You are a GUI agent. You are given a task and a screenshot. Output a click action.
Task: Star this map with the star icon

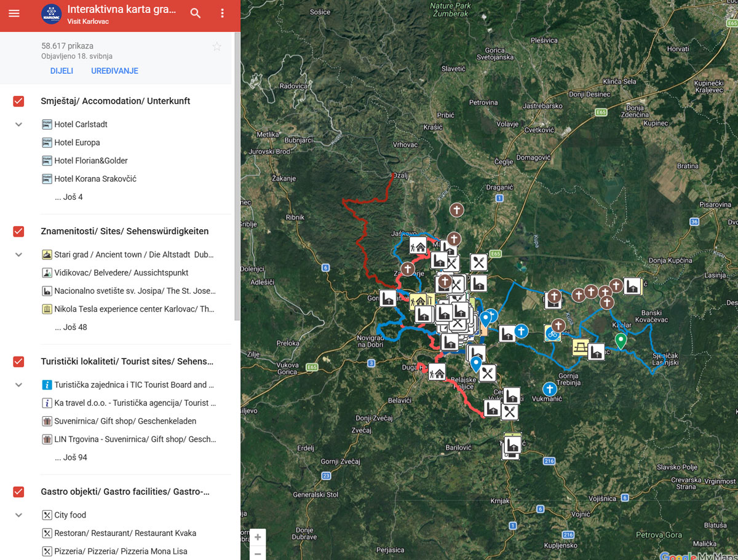[x=216, y=47]
